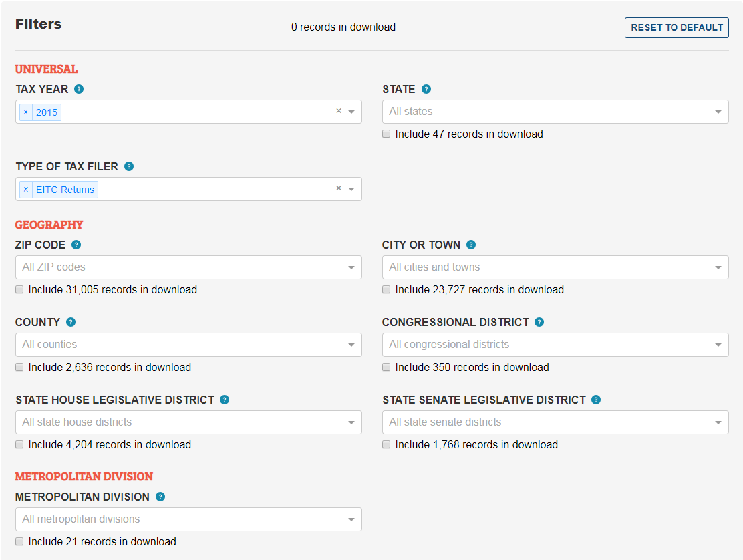Enable Include 47 records in download
The width and height of the screenshot is (743, 560).
pyautogui.click(x=386, y=134)
